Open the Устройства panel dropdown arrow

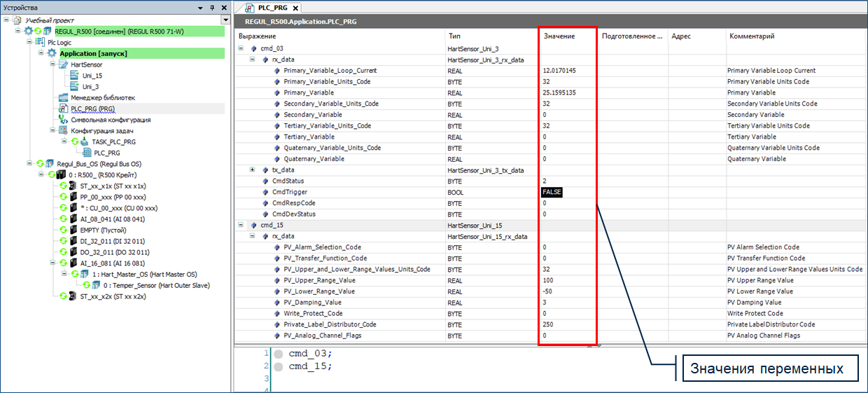(x=225, y=20)
